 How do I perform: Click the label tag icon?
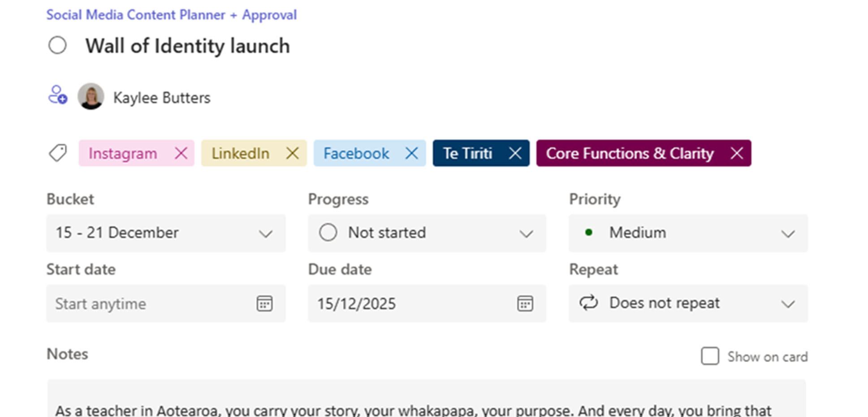[x=58, y=153]
